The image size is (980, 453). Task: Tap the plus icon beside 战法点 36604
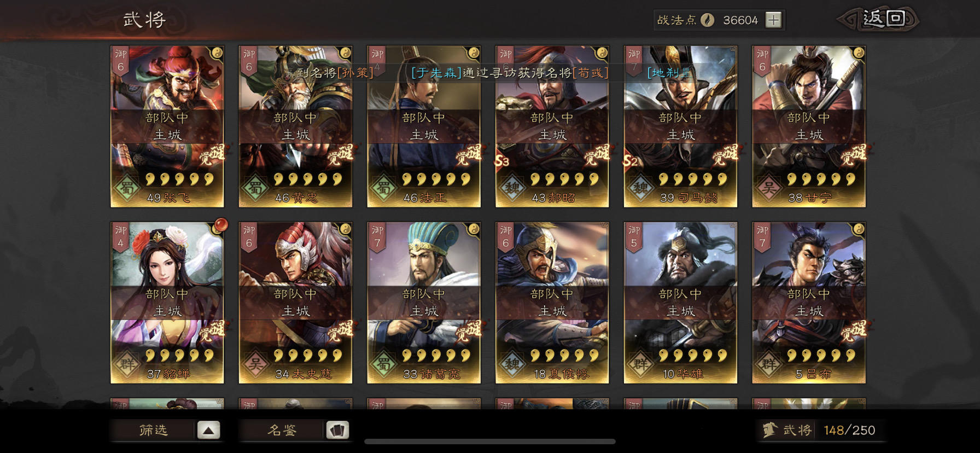[773, 20]
